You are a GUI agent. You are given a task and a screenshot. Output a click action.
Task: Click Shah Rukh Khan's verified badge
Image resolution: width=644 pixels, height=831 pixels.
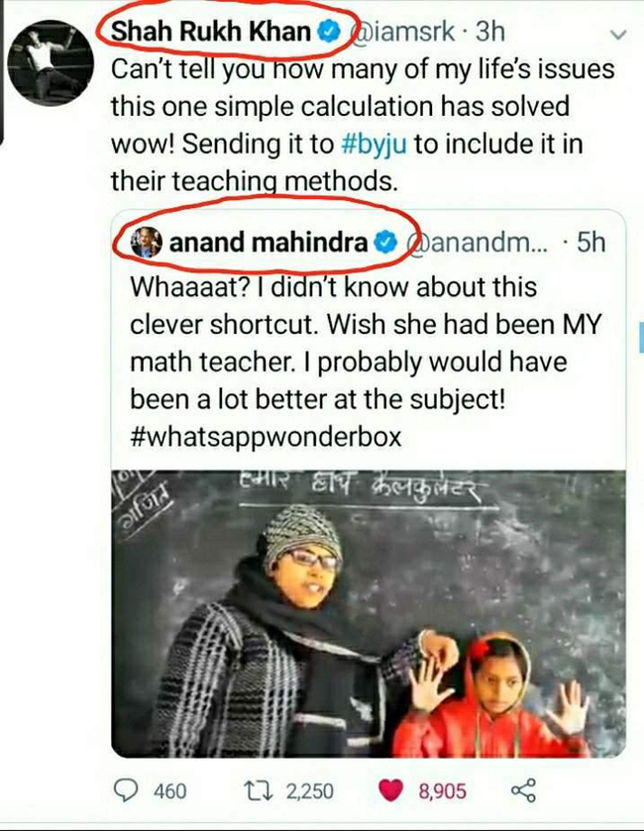click(328, 32)
